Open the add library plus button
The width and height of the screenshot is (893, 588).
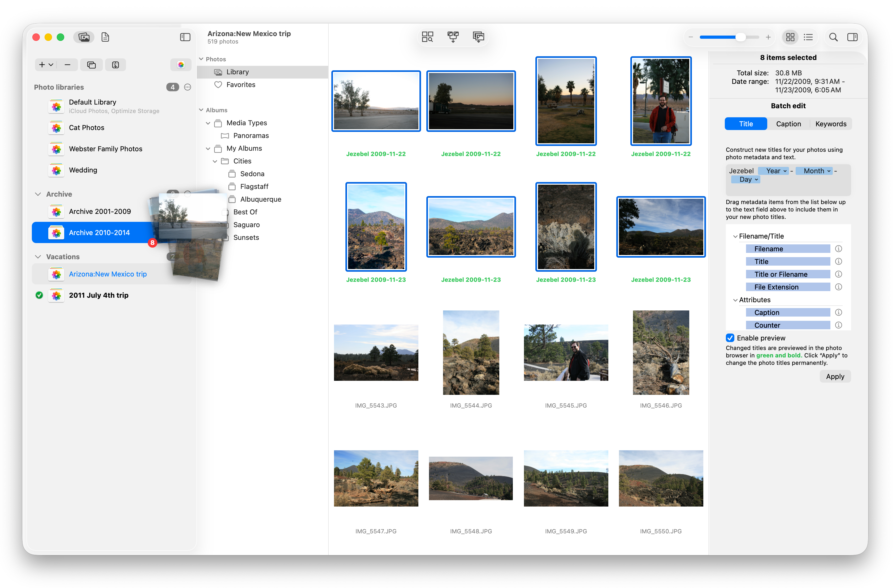point(42,64)
